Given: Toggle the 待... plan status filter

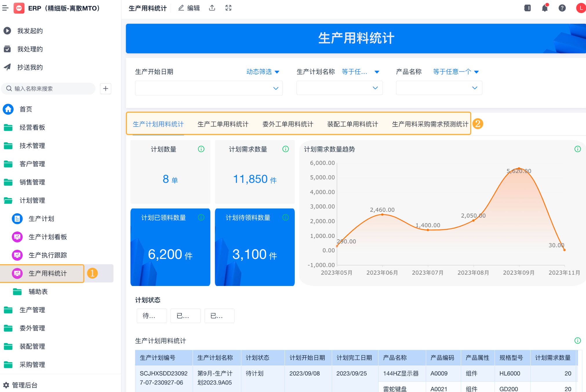Looking at the screenshot, I should tap(152, 316).
